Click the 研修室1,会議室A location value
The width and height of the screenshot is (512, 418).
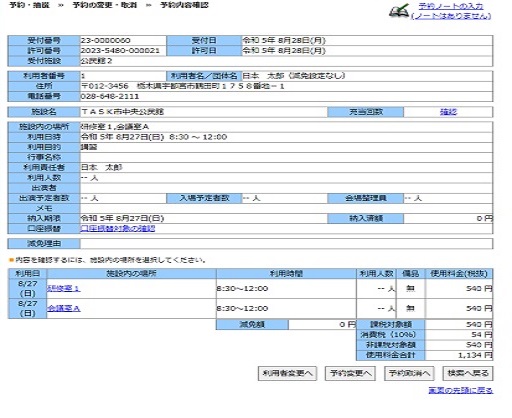[115, 127]
